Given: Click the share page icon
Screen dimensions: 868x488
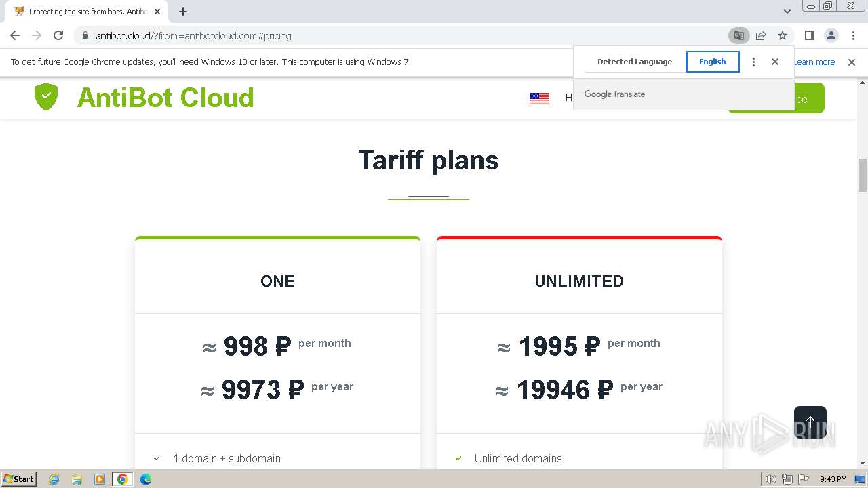Looking at the screenshot, I should pyautogui.click(x=761, y=36).
